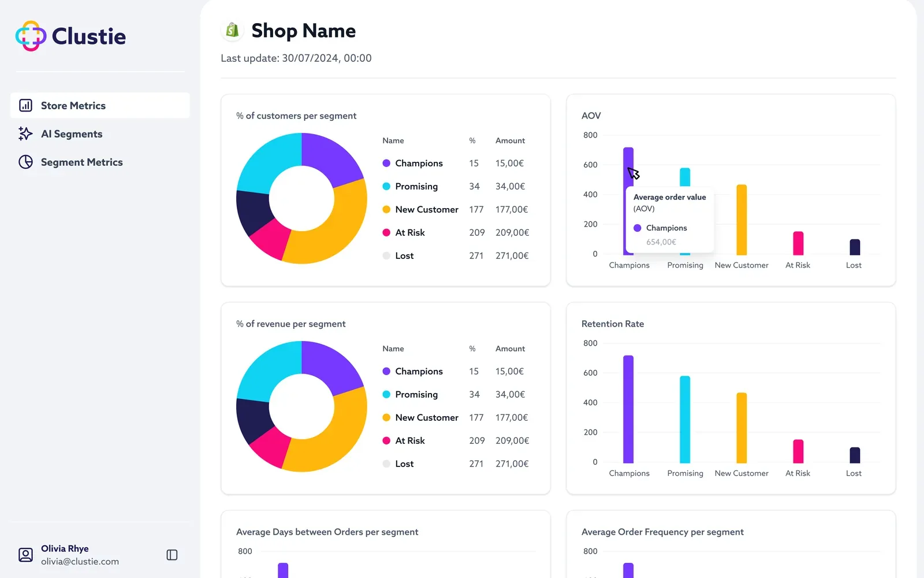This screenshot has height=578, width=924.
Task: Click "New Customer" row in customers per segment table
Action: (x=456, y=209)
